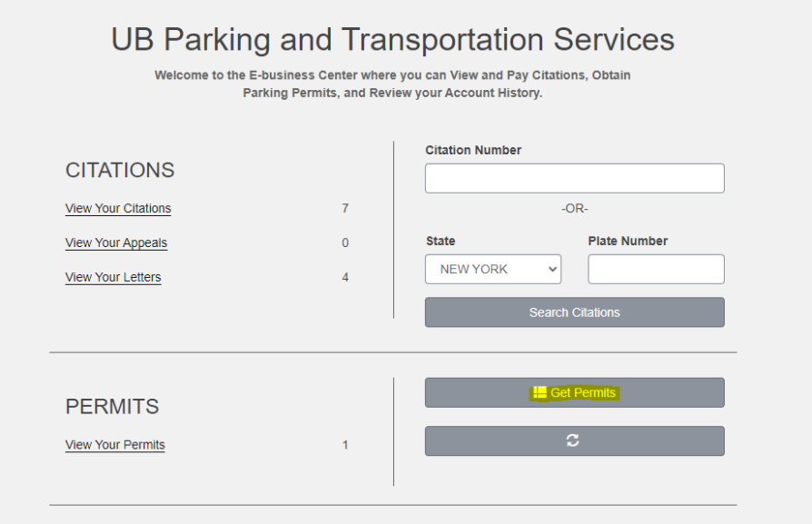The width and height of the screenshot is (812, 524).
Task: Open View Your Appeals
Action: click(x=115, y=242)
